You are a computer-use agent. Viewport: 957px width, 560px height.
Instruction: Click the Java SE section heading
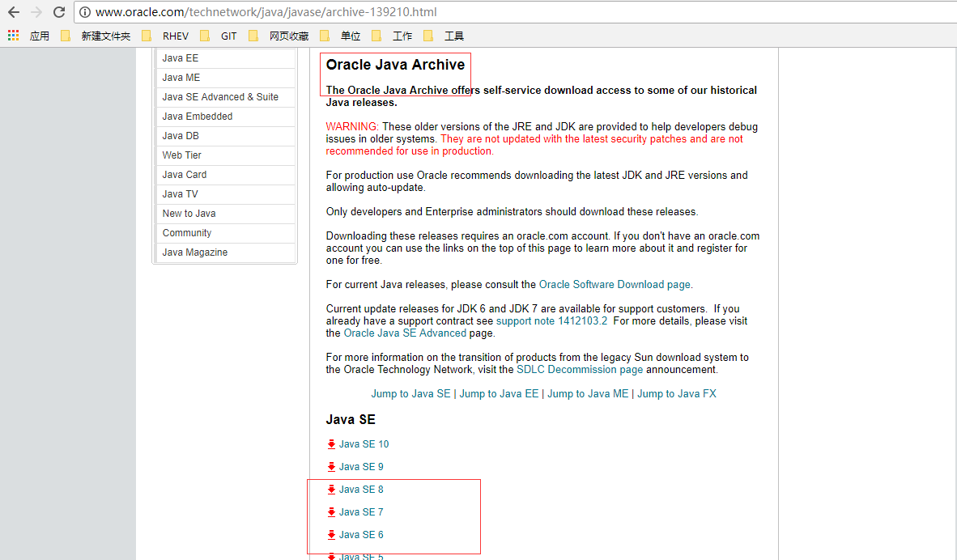coord(351,420)
